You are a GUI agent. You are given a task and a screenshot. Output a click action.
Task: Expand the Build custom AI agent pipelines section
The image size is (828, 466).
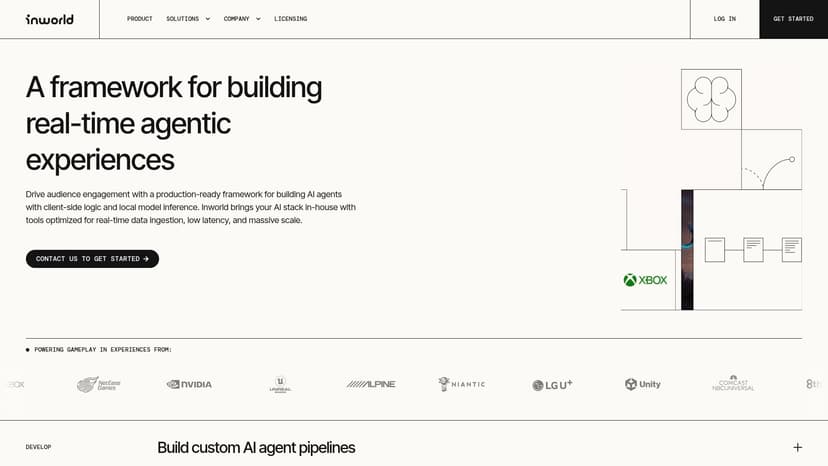click(797, 447)
